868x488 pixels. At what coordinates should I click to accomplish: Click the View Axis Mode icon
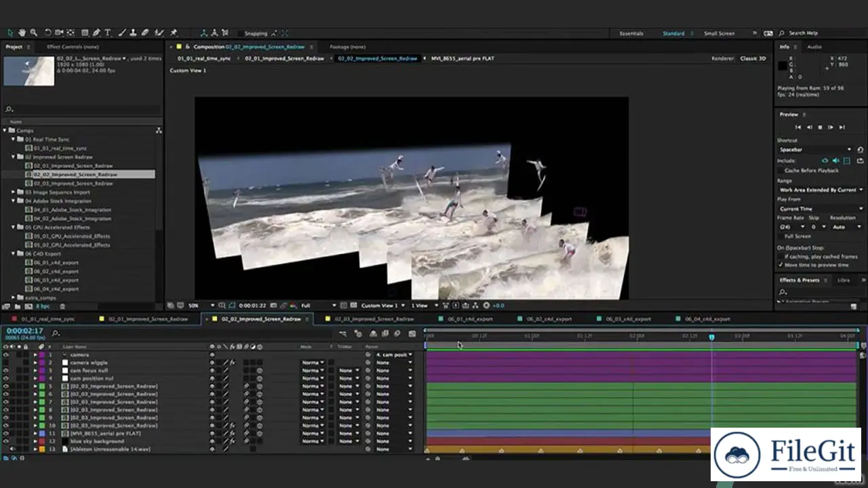[224, 33]
